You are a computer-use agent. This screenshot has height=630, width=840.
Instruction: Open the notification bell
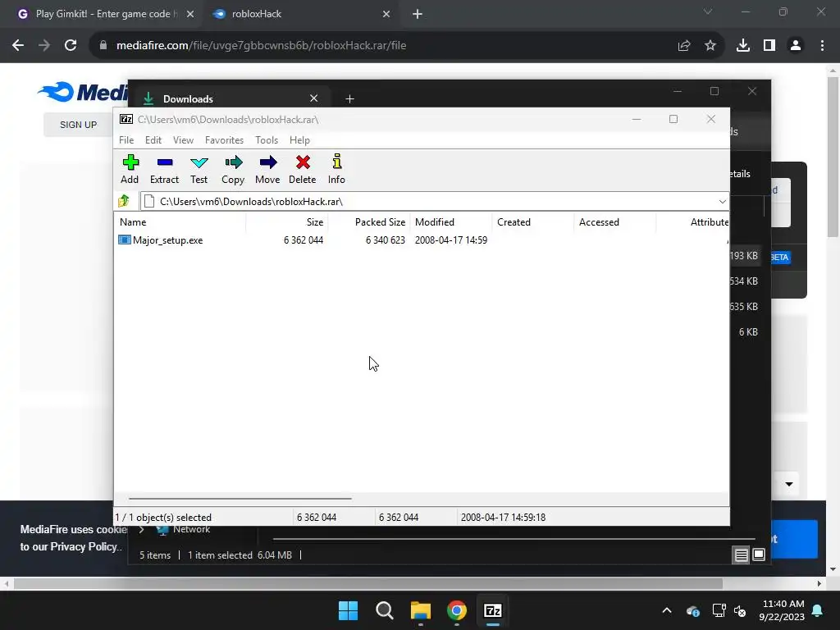818,610
